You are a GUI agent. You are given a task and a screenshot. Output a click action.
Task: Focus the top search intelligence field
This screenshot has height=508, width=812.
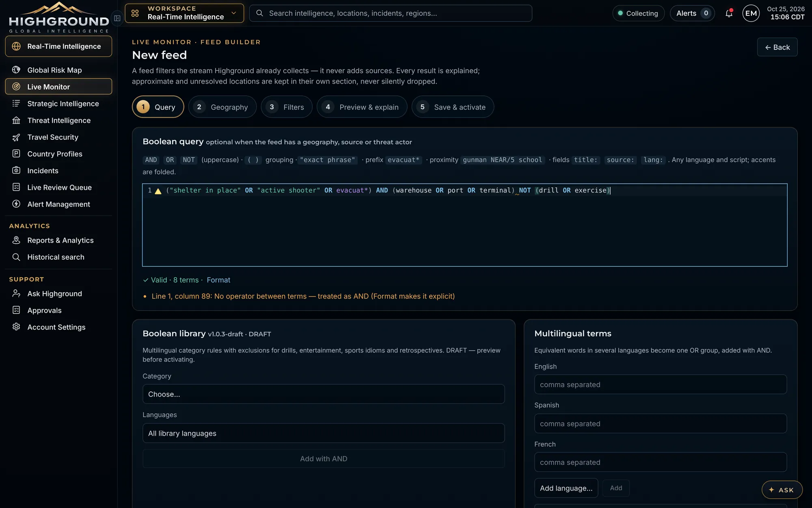[x=391, y=13]
